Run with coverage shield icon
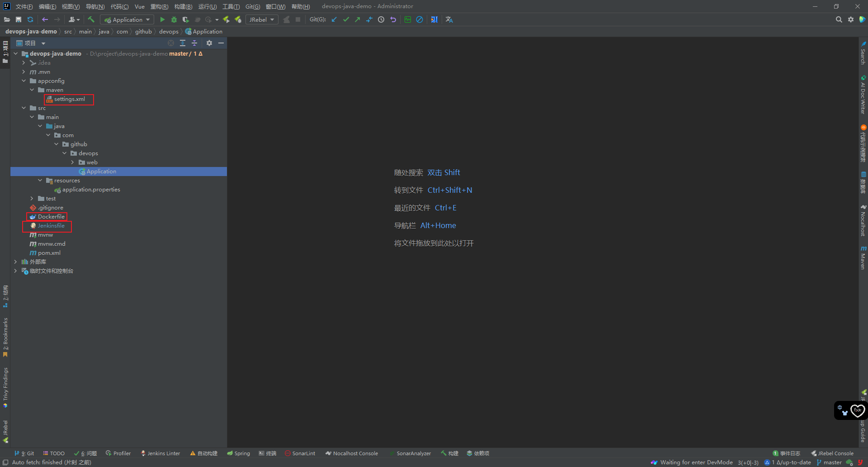The width and height of the screenshot is (868, 467). (185, 19)
